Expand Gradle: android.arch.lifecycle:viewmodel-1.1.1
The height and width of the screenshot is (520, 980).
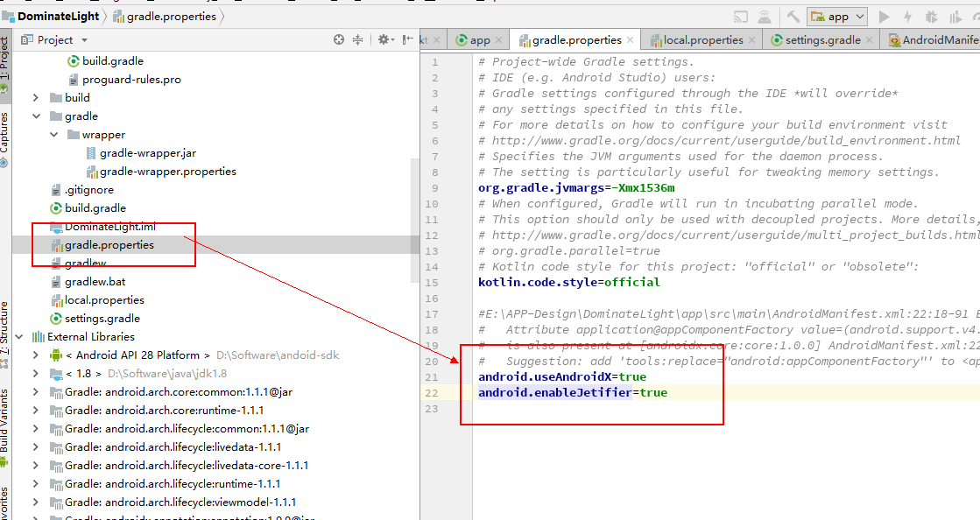(36, 502)
